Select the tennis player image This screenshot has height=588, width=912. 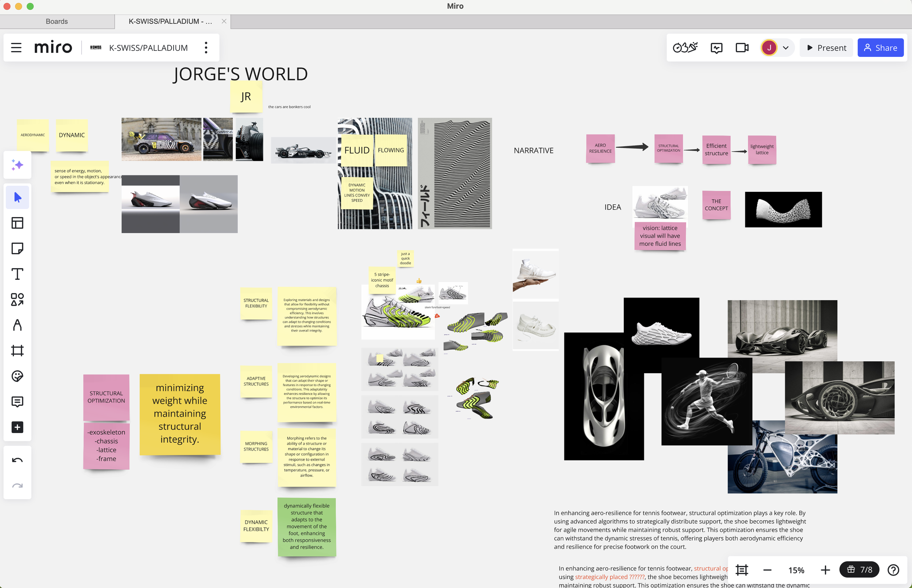[707, 401]
